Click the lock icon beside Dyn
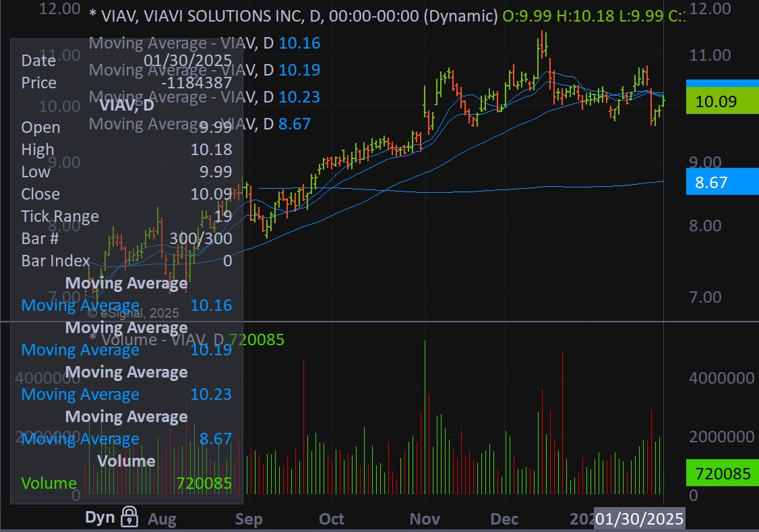The image size is (759, 532). [129, 516]
